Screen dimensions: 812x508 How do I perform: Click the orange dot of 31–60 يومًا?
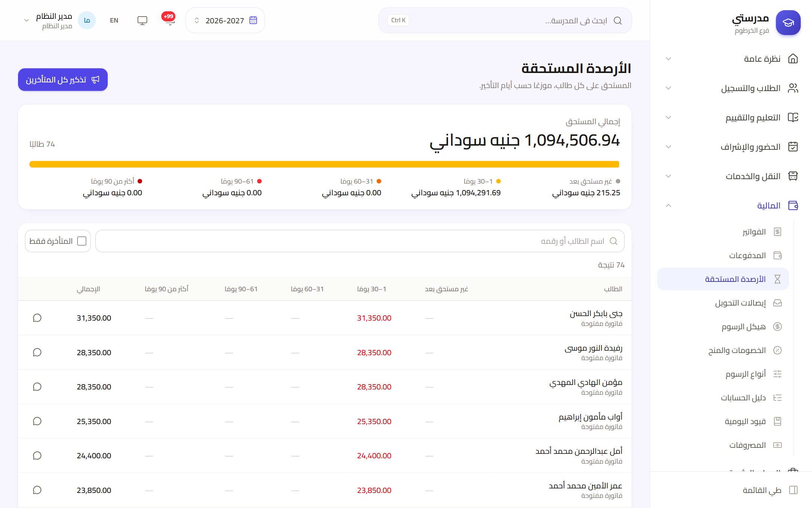point(379,181)
